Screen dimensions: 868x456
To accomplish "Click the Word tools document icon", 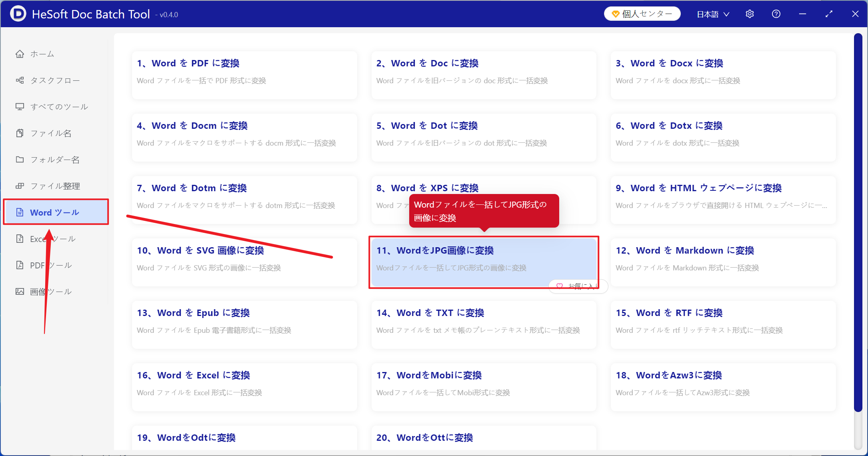I will tap(20, 212).
